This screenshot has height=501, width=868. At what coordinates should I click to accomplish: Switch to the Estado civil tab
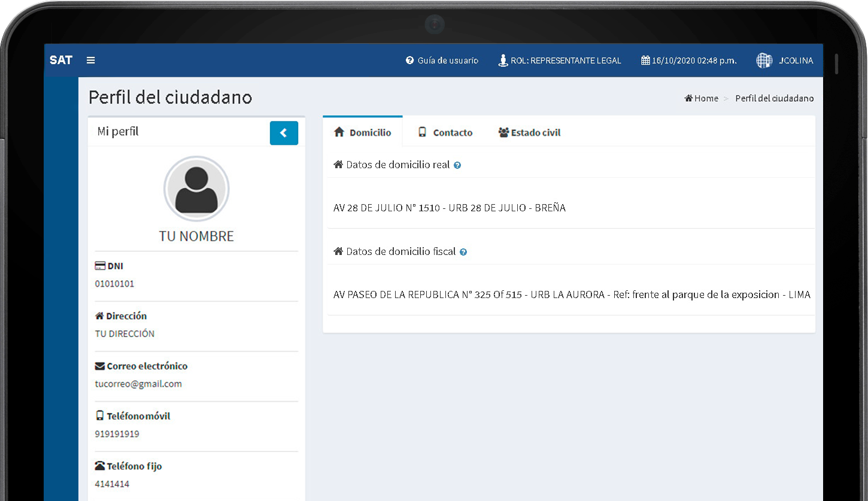(529, 132)
